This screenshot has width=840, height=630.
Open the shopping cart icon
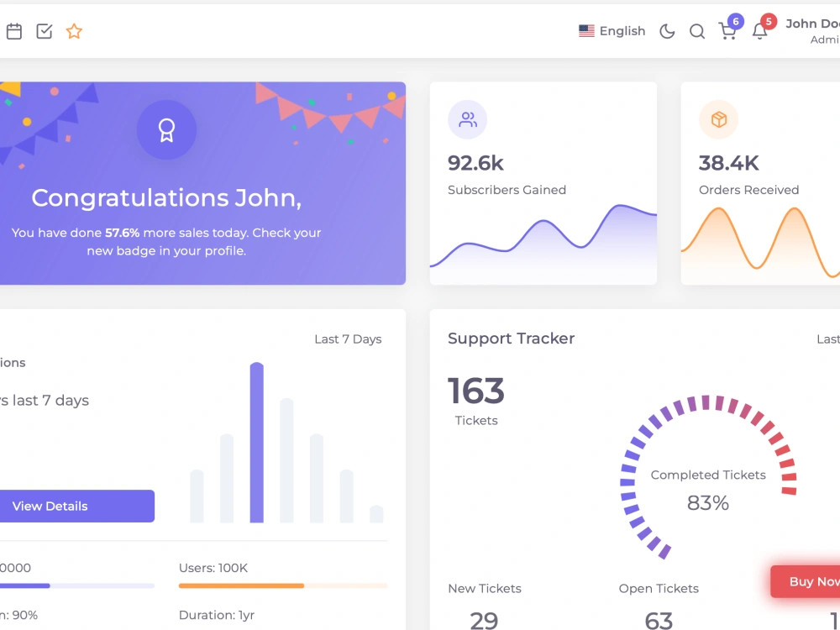coord(727,32)
